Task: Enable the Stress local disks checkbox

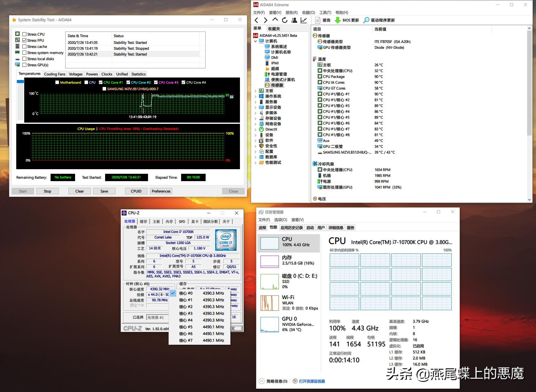Action: tap(25, 59)
